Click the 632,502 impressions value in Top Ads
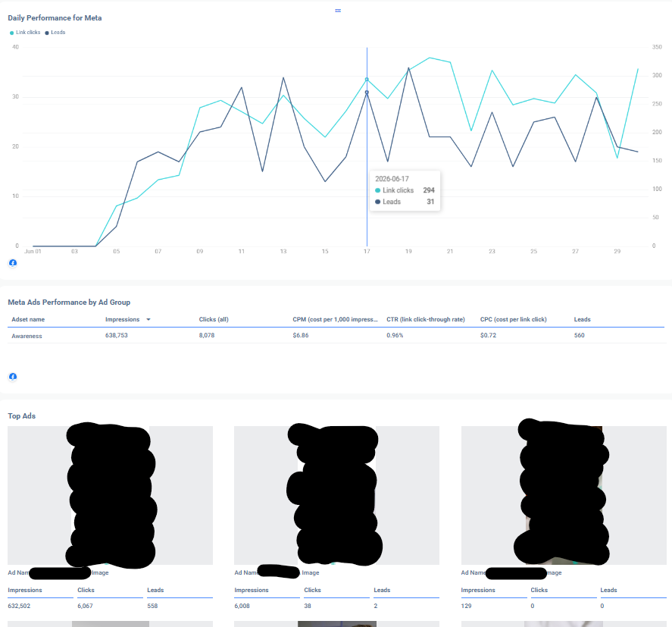This screenshot has width=672, height=627. pos(19,606)
